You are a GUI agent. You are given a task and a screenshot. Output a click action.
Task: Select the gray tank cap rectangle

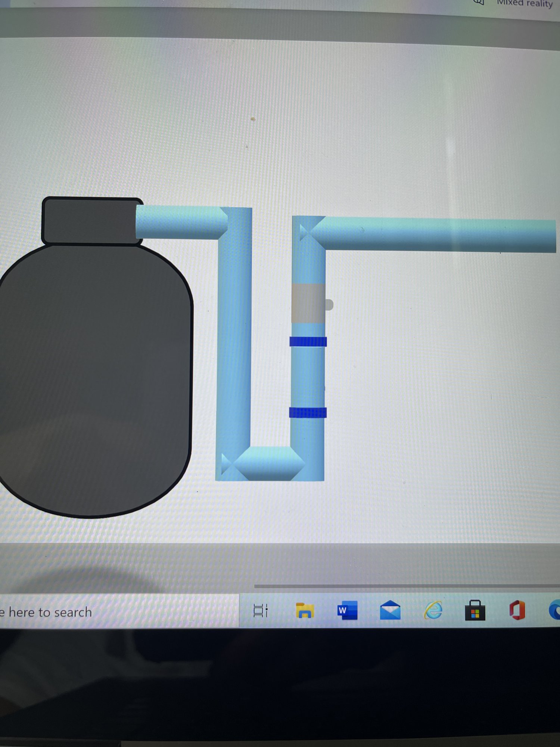click(92, 221)
